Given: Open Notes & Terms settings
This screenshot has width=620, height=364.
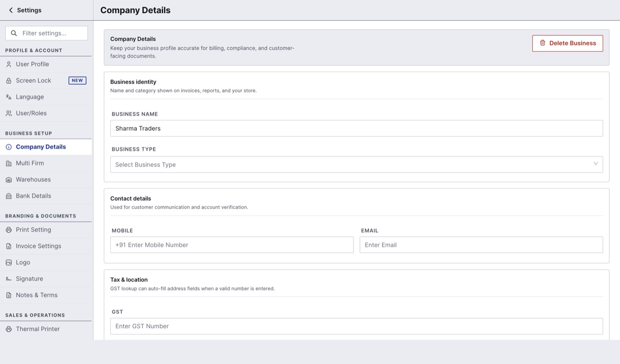Looking at the screenshot, I should click(46, 295).
